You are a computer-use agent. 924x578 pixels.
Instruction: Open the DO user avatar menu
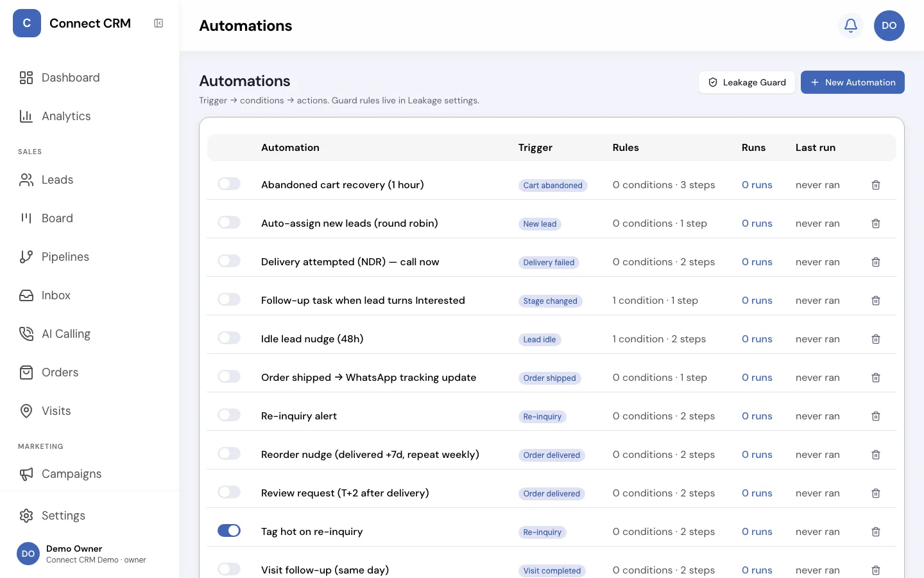(889, 26)
